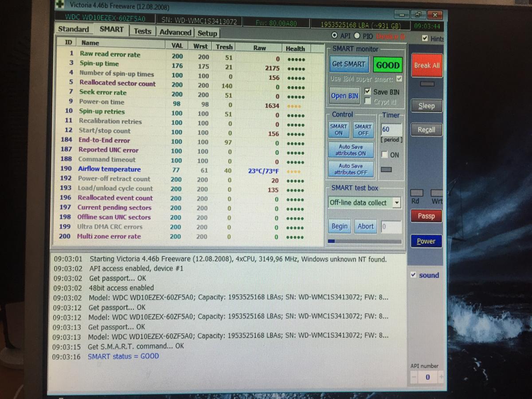The image size is (532, 399).
Task: Switch to the Standard tab
Action: coord(74,29)
